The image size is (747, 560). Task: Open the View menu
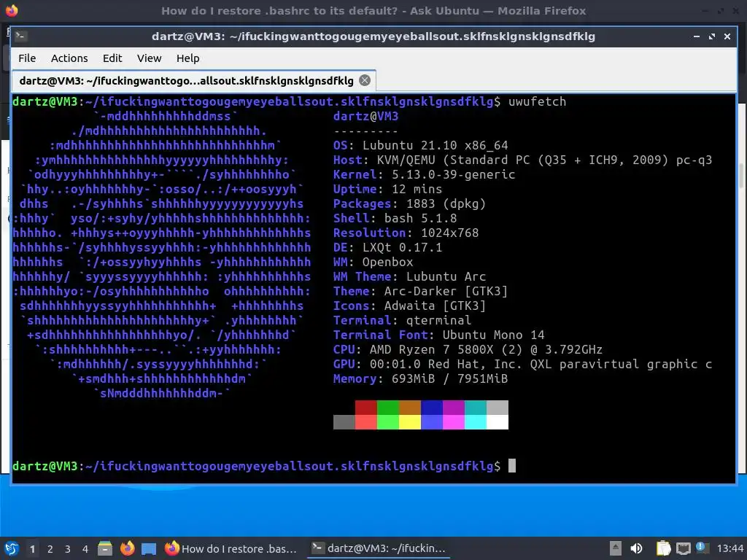149,58
